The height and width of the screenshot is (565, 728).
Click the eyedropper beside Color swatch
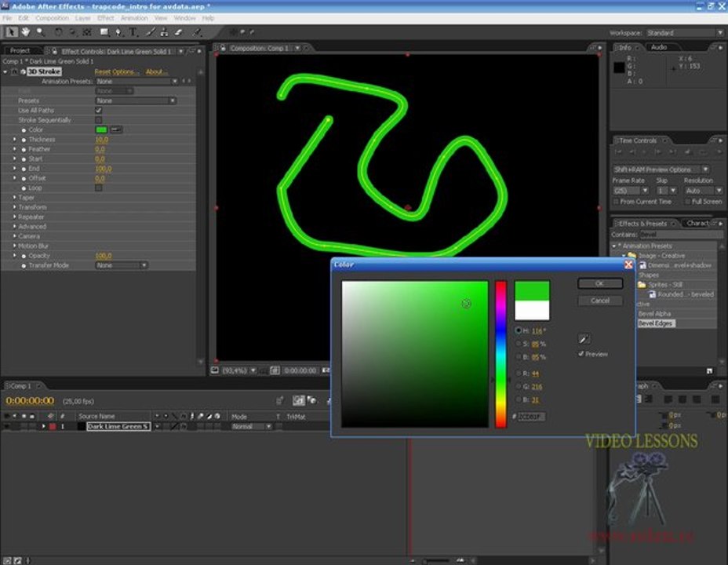(116, 129)
